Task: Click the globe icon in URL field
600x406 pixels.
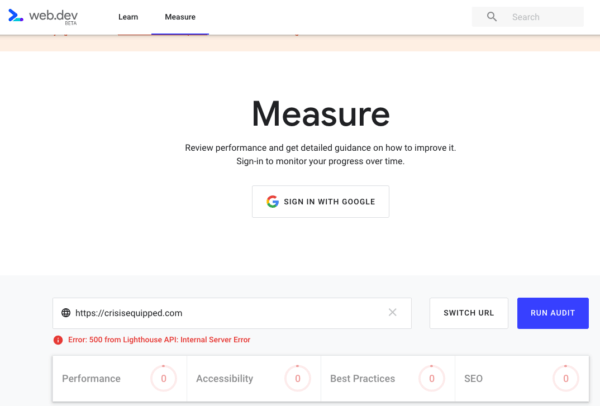Action: coord(66,313)
